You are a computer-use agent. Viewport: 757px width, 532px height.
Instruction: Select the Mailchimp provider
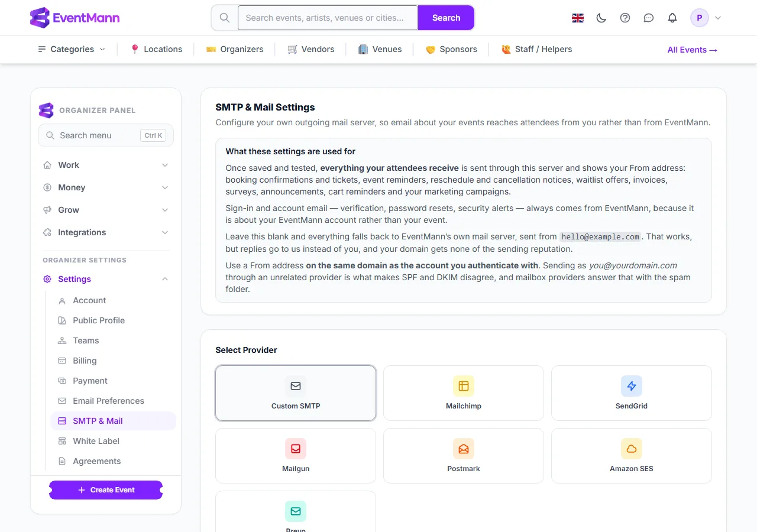464,393
